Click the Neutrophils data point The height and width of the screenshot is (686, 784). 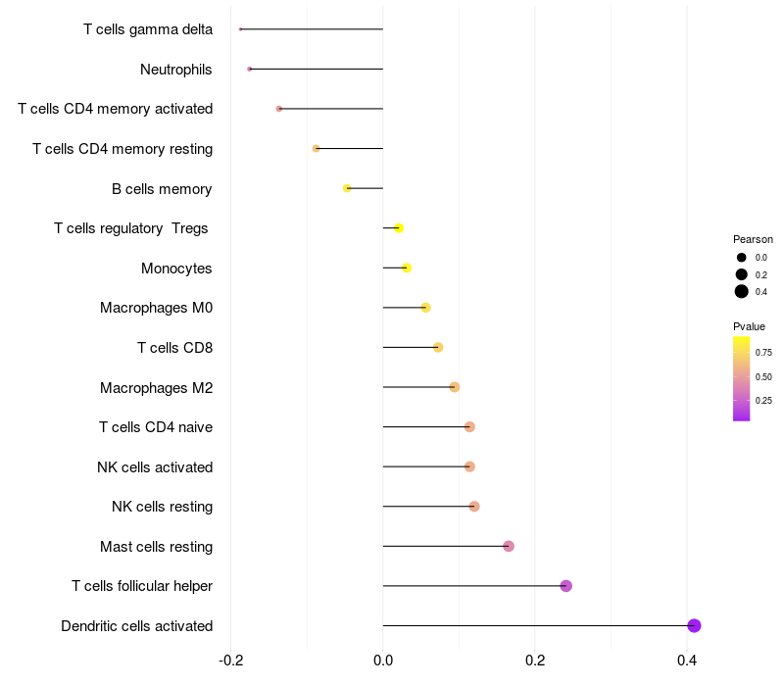pos(250,69)
